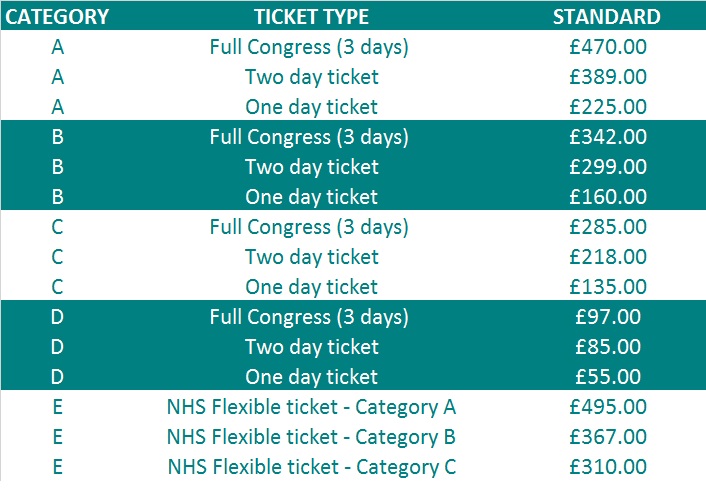Click NHS Flexible ticket - Category B
Image resolution: width=706 pixels, height=501 pixels.
(312, 437)
